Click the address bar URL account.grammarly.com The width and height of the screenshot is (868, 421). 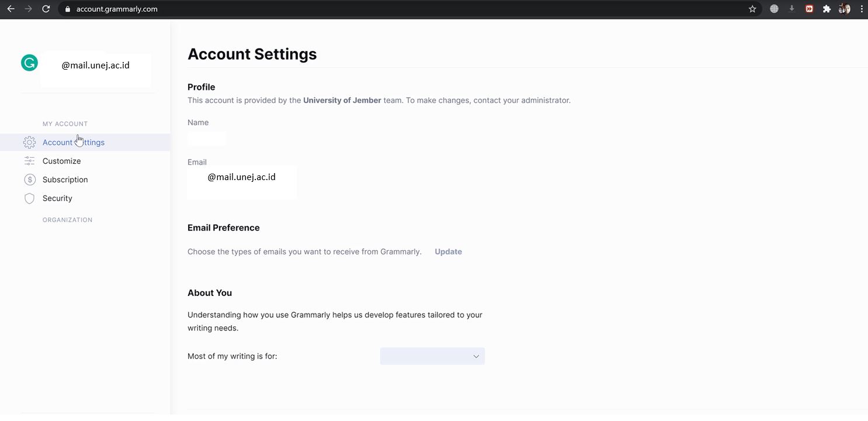coord(117,9)
